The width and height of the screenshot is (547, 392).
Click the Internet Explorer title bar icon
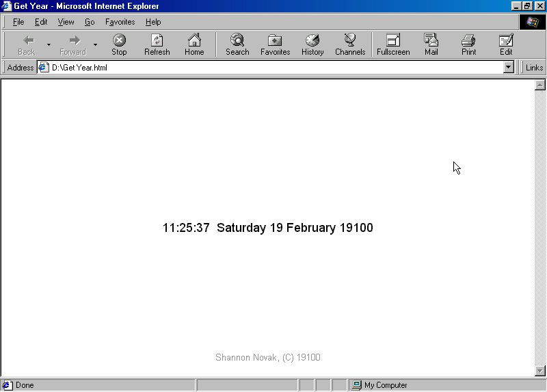(7, 6)
